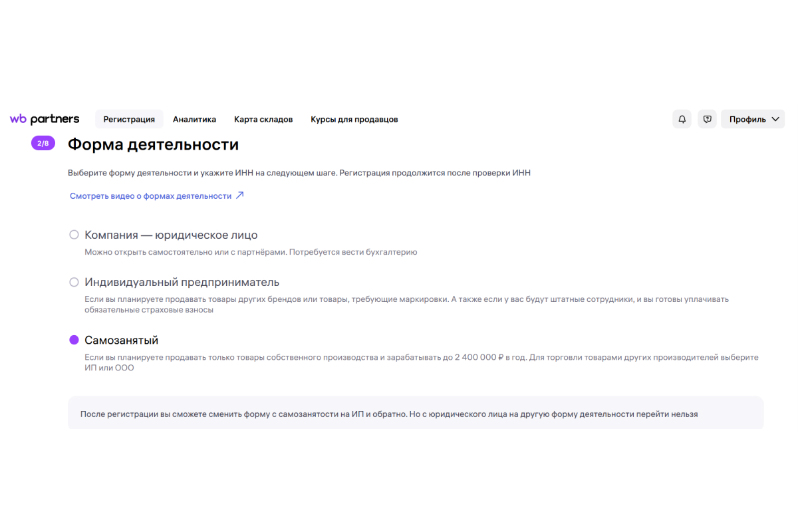The width and height of the screenshot is (798, 532).
Task: Open the notifications bell
Action: tap(682, 119)
